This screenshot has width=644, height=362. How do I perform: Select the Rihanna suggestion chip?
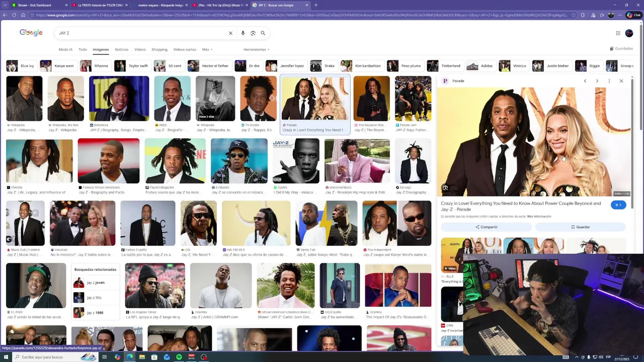tap(95, 66)
